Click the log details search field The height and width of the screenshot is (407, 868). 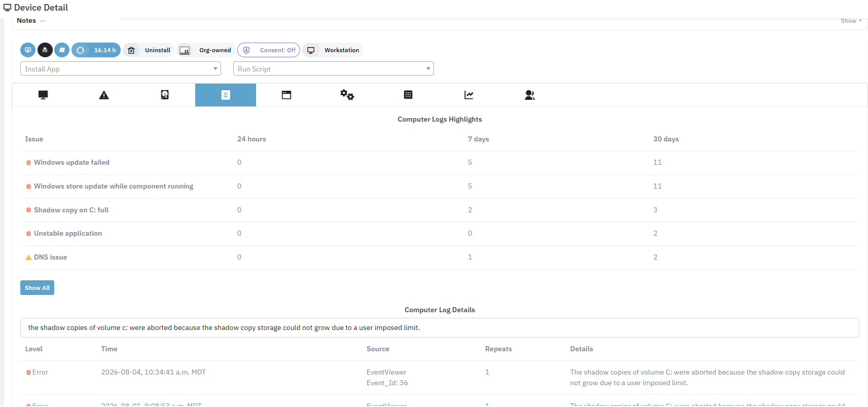(x=440, y=327)
